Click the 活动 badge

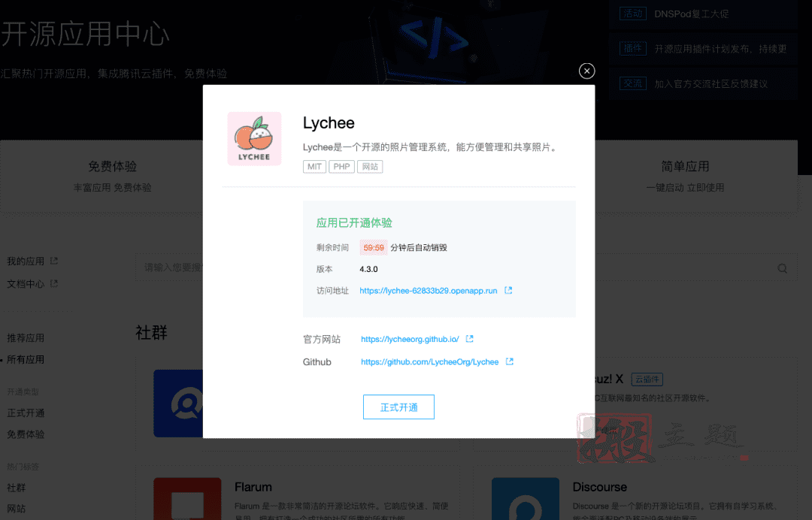[633, 14]
